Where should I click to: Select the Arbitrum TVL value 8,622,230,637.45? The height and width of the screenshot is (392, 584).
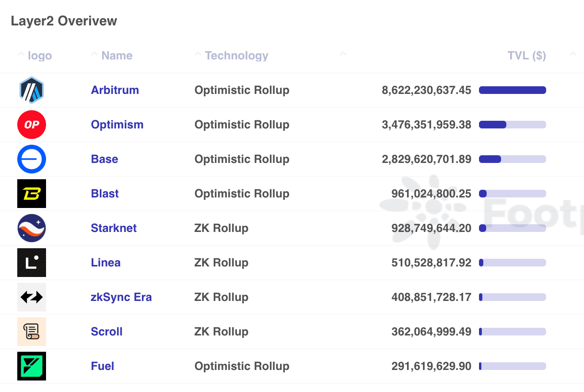[427, 90]
